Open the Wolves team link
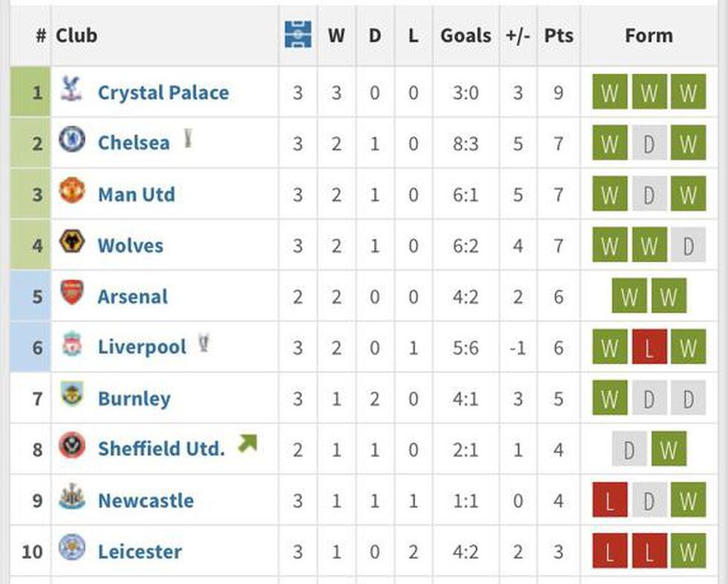 coord(131,246)
